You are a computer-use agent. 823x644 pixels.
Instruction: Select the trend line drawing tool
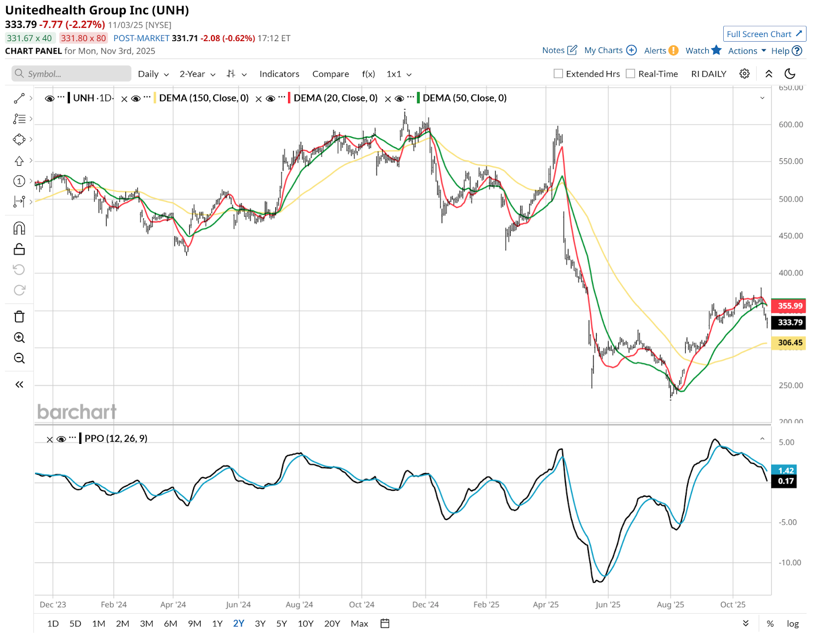click(x=19, y=98)
